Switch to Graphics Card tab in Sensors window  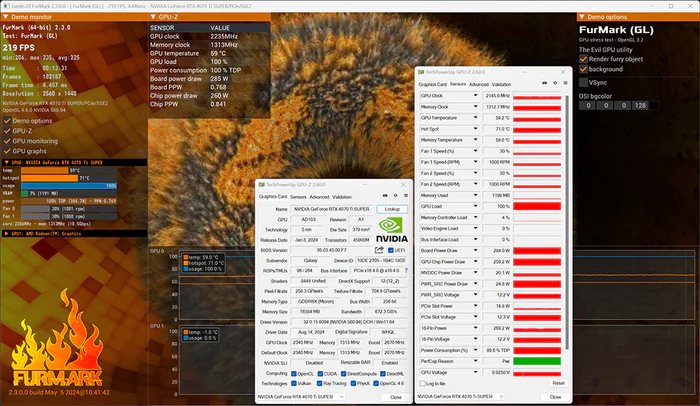432,84
